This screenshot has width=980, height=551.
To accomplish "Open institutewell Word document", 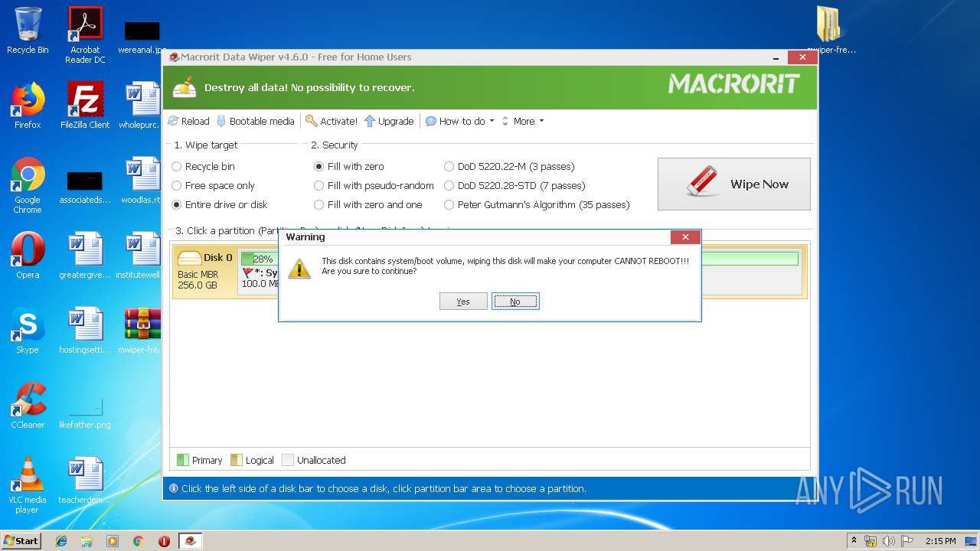I will click(x=142, y=256).
